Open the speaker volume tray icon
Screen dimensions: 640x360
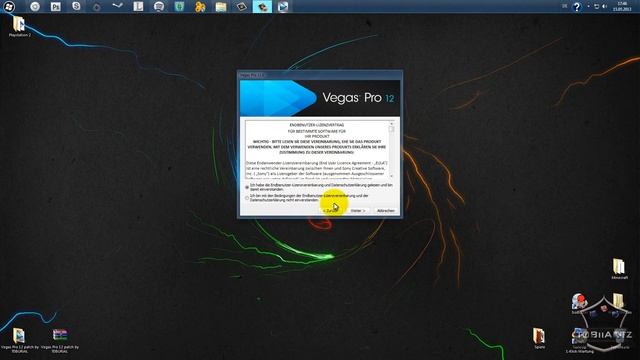tap(605, 6)
